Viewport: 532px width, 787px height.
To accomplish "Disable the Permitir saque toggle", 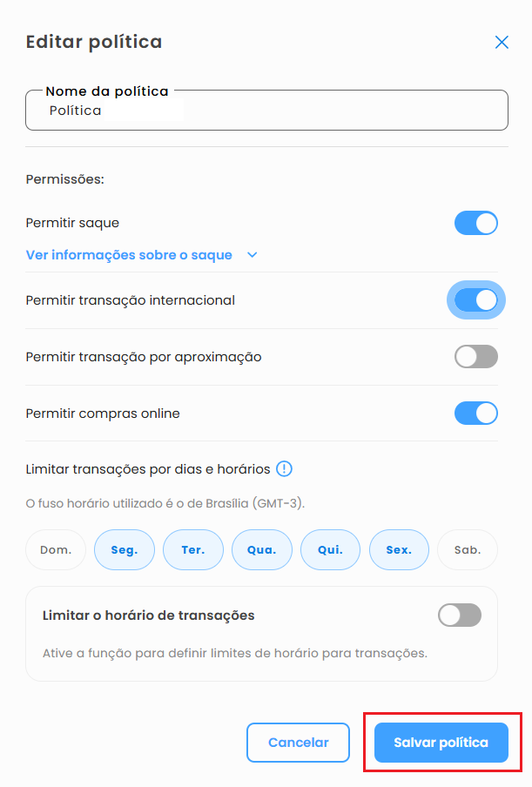I will (x=476, y=223).
